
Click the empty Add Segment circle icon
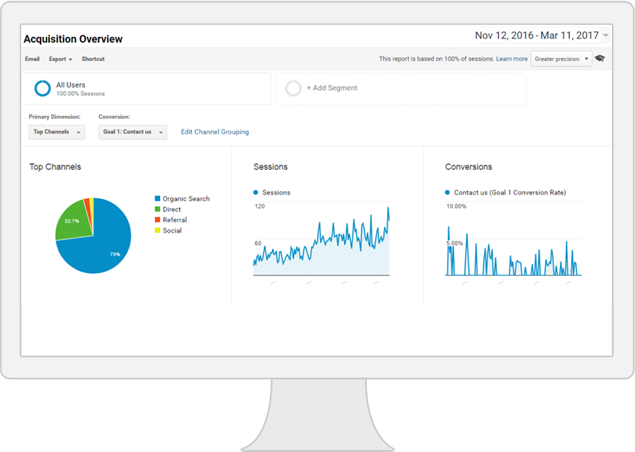(293, 88)
